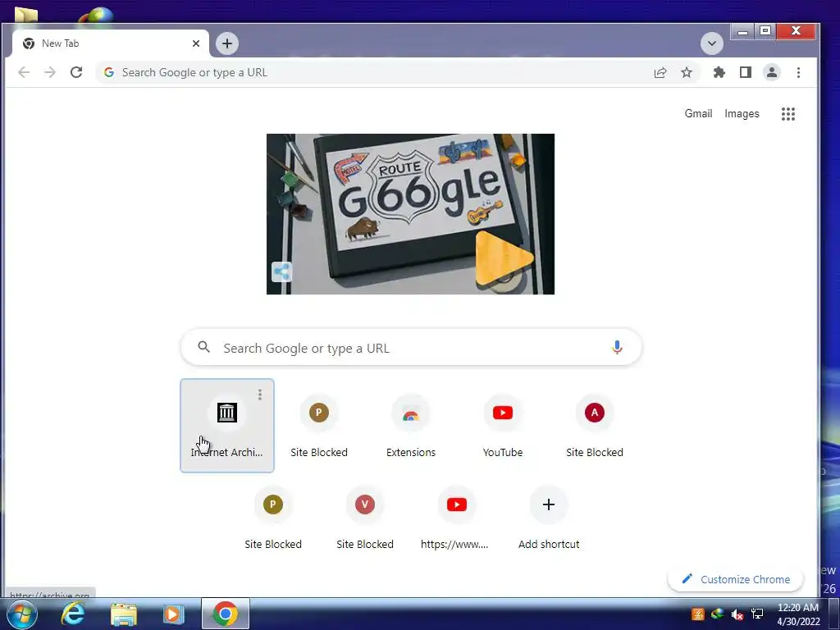Open first-row brown P Site Blocked shortcut

tap(319, 426)
